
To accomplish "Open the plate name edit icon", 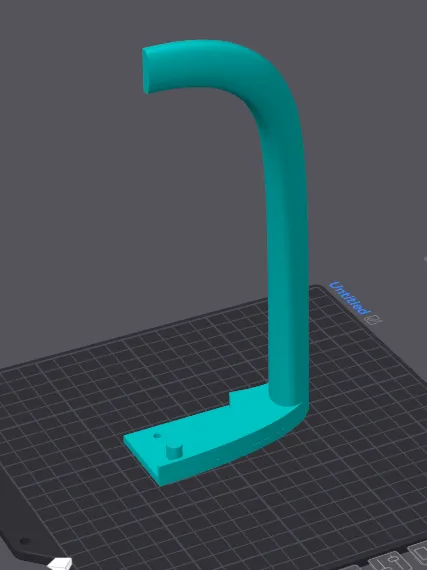I will tap(373, 320).
